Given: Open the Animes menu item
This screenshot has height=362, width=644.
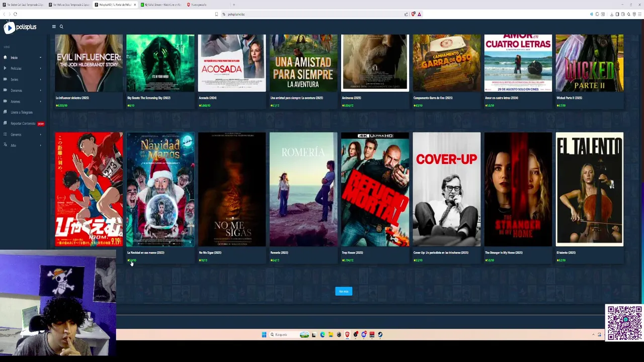Looking at the screenshot, I should point(16,102).
